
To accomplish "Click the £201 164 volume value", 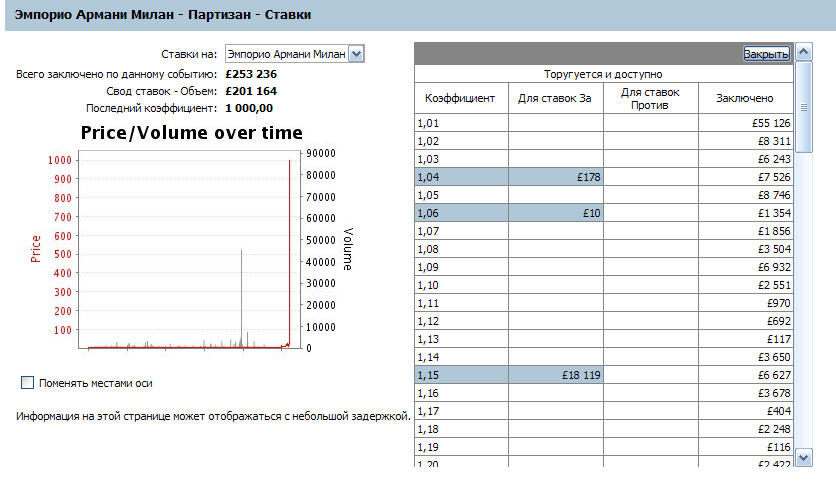I will click(251, 91).
